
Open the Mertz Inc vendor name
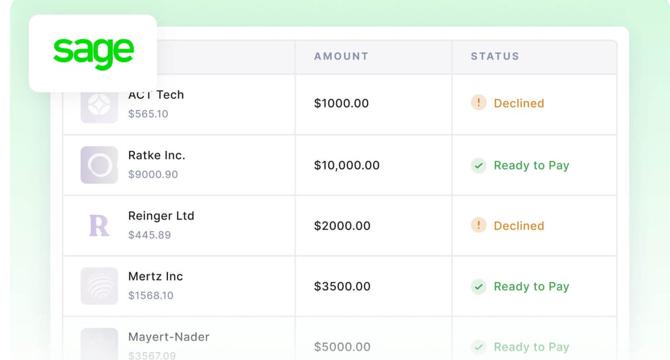[156, 276]
